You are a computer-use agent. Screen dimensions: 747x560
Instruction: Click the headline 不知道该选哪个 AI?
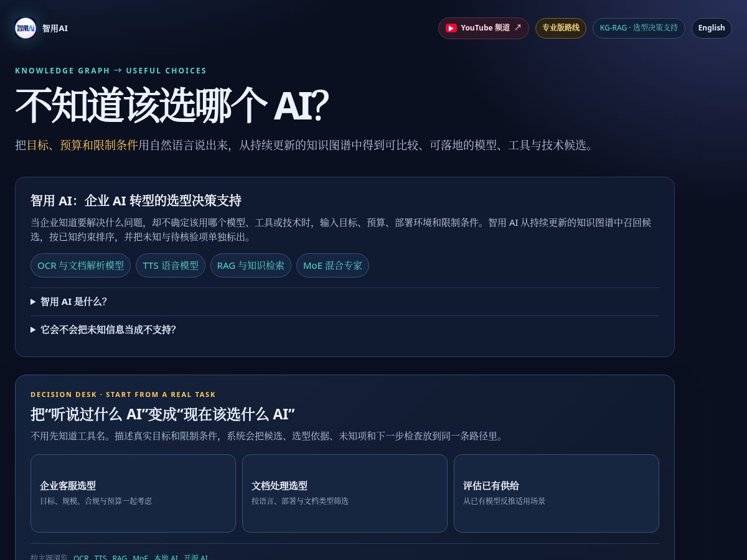coord(172,106)
